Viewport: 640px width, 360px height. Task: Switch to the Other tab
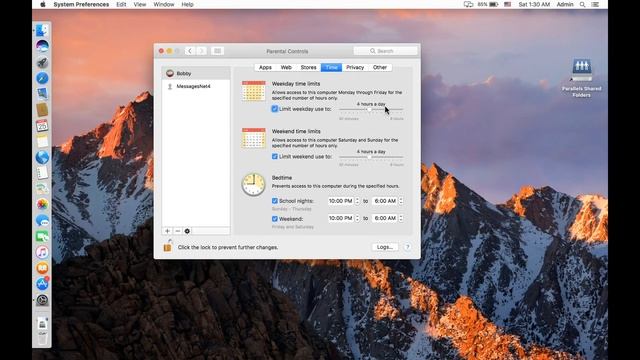(380, 67)
